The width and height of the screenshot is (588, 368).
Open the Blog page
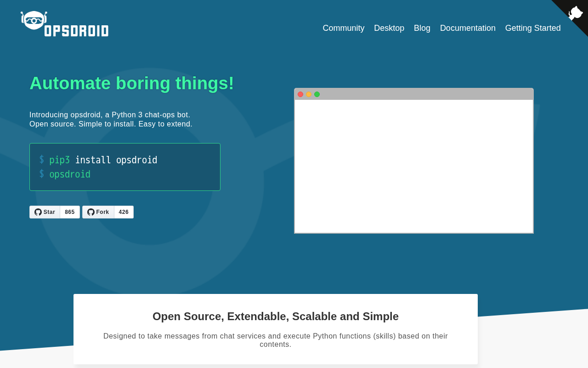tap(422, 28)
